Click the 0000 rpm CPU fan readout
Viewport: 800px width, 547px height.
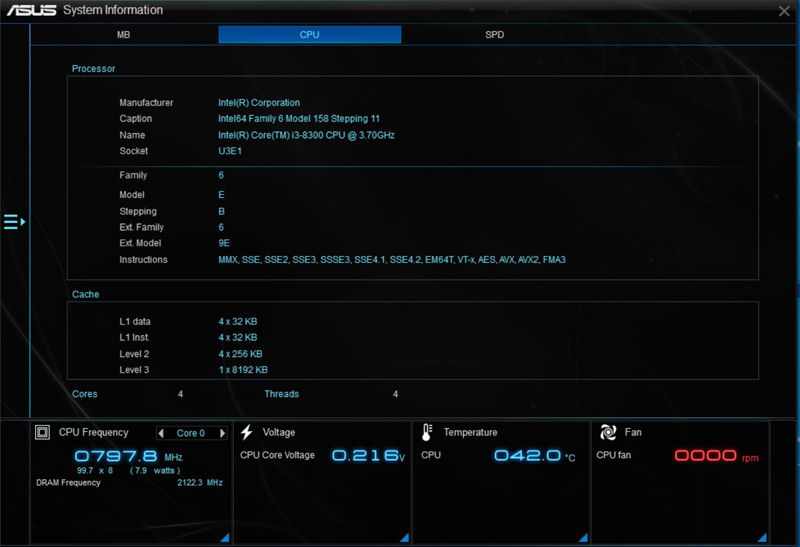(716, 455)
